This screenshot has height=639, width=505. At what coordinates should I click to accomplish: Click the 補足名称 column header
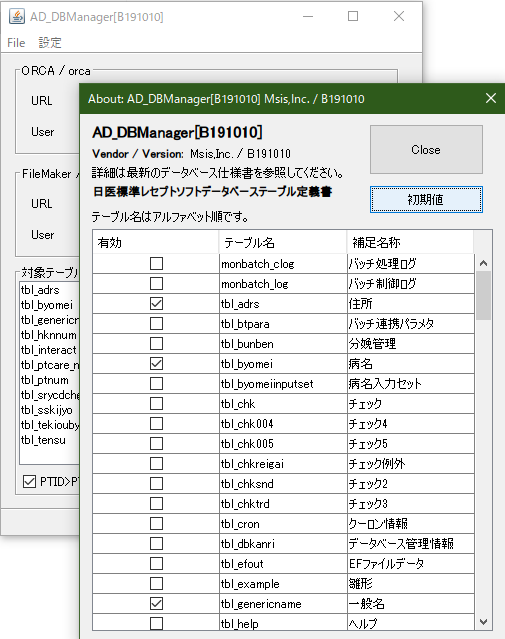(410, 242)
